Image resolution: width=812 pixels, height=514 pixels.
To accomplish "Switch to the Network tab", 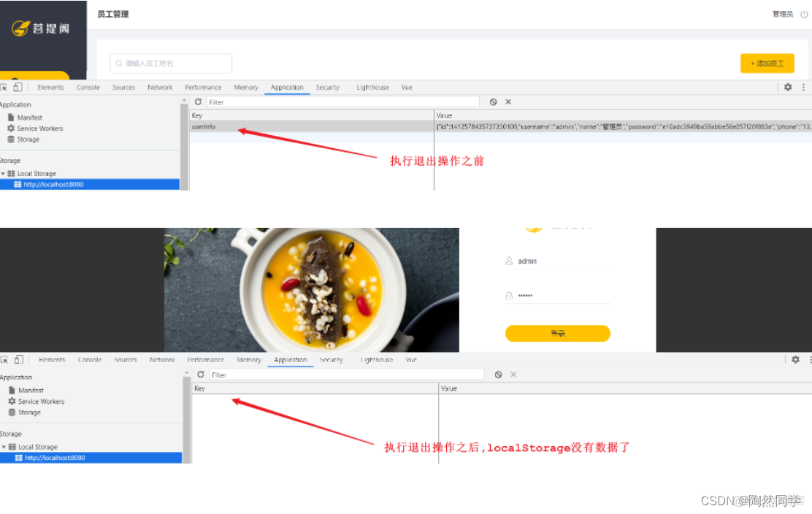I will [x=159, y=87].
